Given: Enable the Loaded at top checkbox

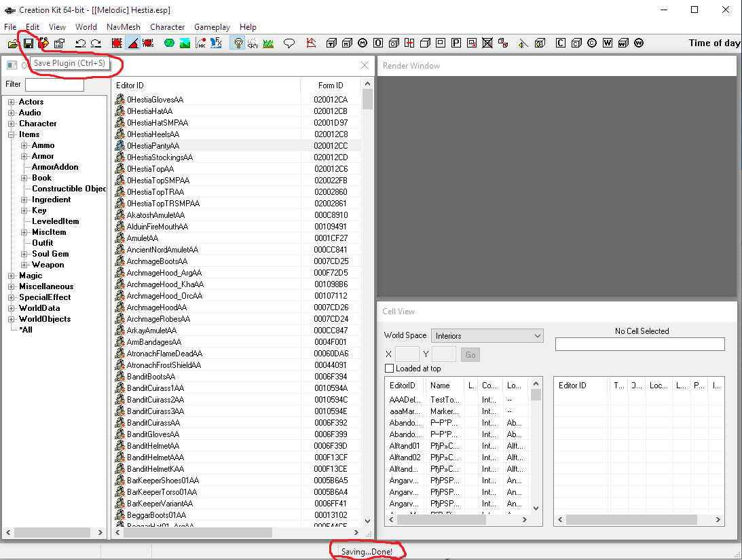Looking at the screenshot, I should [390, 369].
